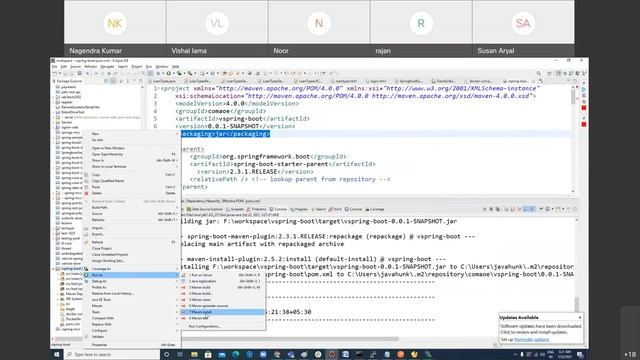The height and width of the screenshot is (360, 640).
Task: Switch to Eclipse taskbar icon
Action: tap(332, 354)
